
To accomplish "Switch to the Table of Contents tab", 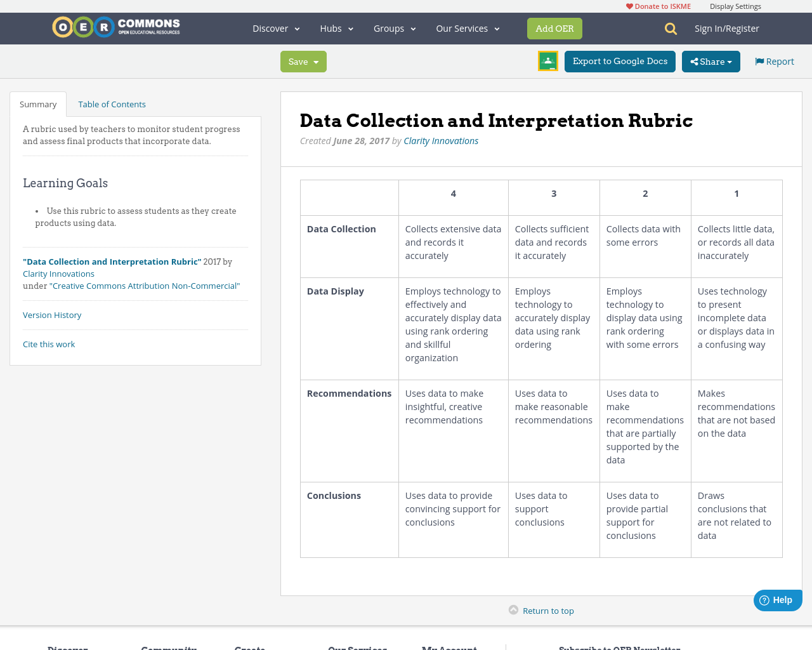I will click(x=112, y=103).
